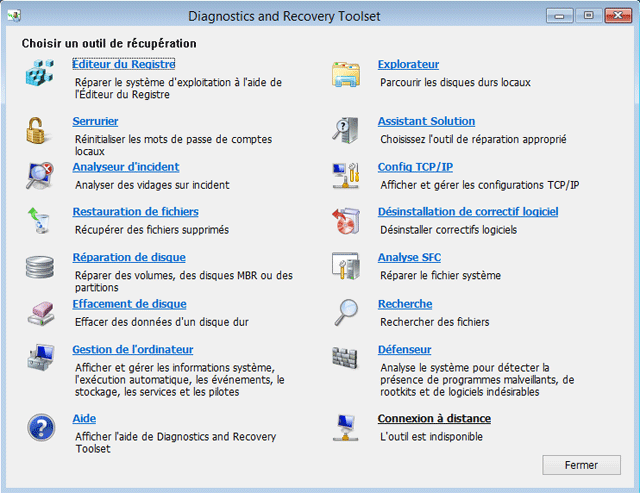Click the Assistant Solution server magnifier icon

346,130
